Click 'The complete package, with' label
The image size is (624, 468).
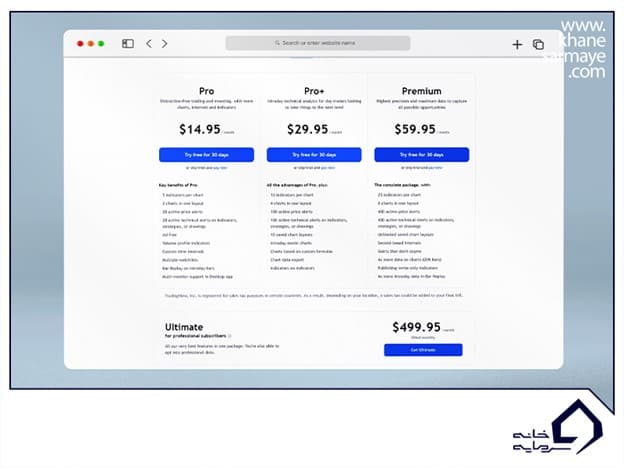[x=402, y=185]
